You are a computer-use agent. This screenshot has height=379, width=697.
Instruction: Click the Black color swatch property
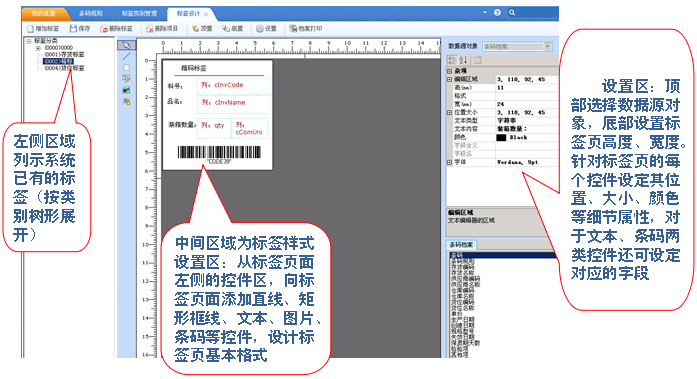(501, 138)
